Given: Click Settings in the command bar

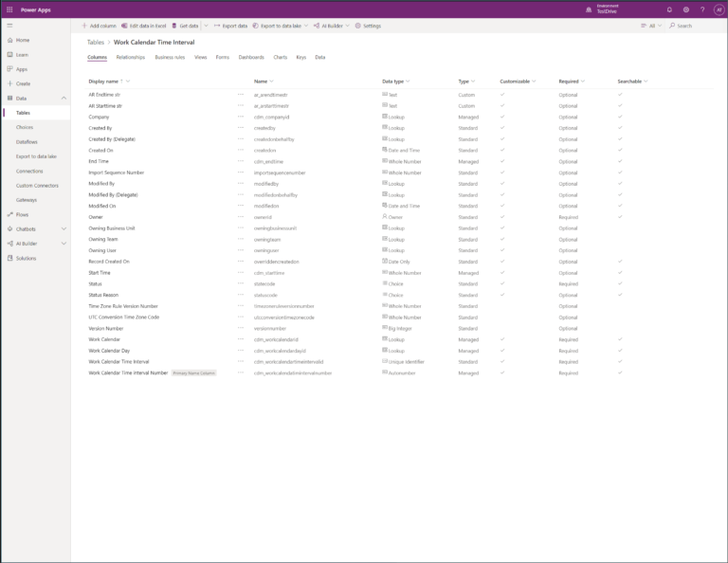Looking at the screenshot, I should tap(368, 26).
